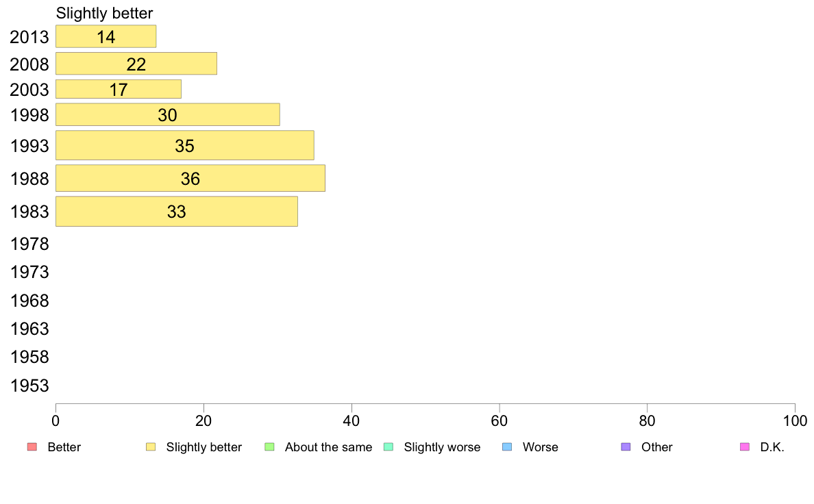Select the 2003 bar showing 17
The image size is (814, 504).
(119, 89)
